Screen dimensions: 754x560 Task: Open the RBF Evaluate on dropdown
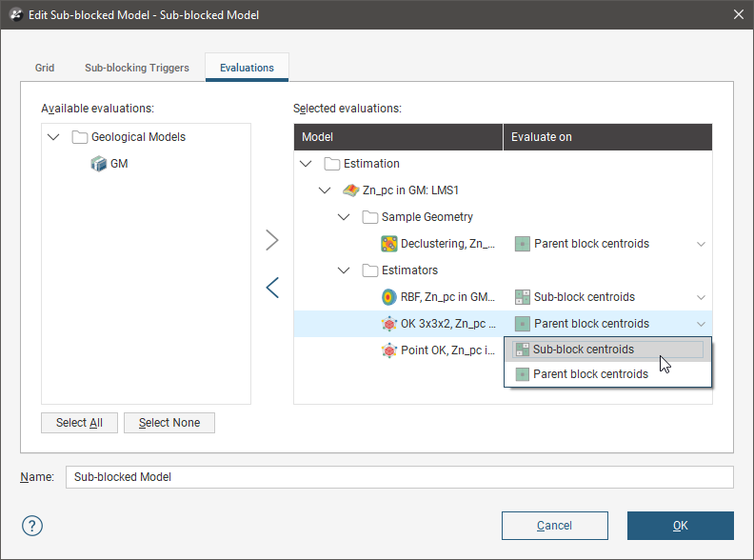701,297
